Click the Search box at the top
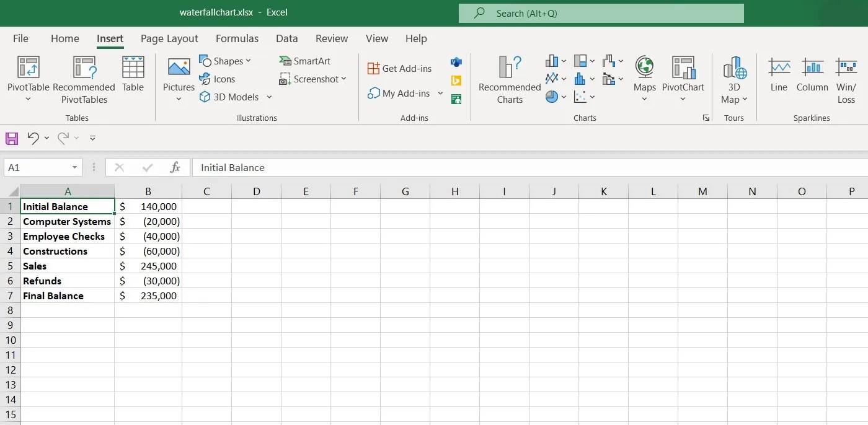Image resolution: width=868 pixels, height=425 pixels. pyautogui.click(x=600, y=12)
